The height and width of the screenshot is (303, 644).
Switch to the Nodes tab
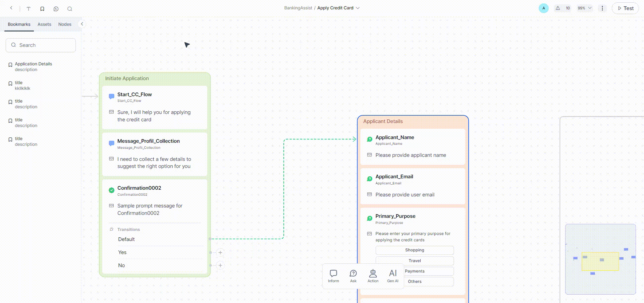click(x=65, y=24)
